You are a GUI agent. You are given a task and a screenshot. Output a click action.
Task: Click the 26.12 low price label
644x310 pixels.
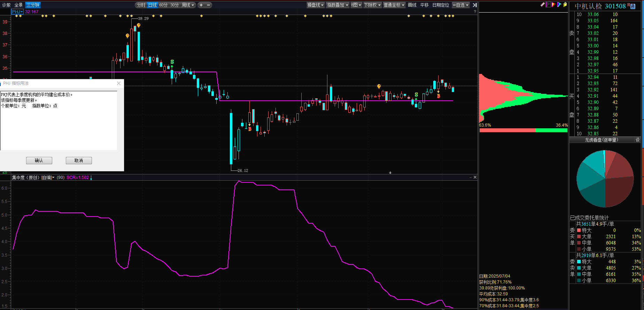click(x=243, y=171)
